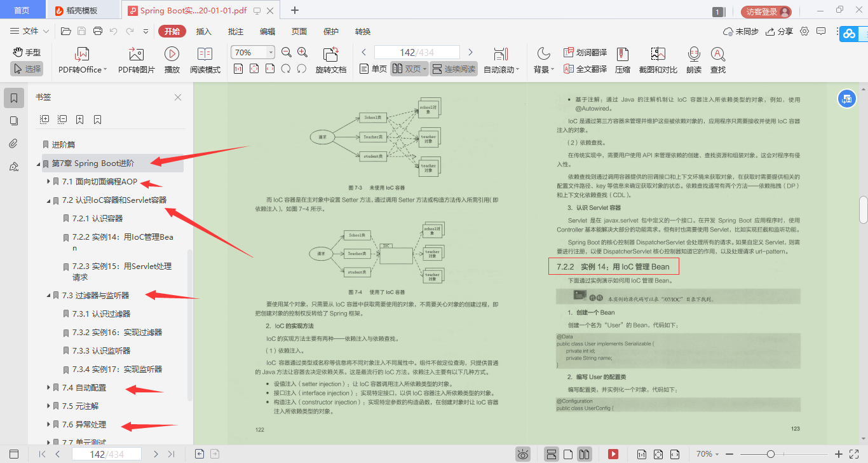Open 全文翻译 full text translation
Image resolution: width=868 pixels, height=463 pixels.
[585, 69]
